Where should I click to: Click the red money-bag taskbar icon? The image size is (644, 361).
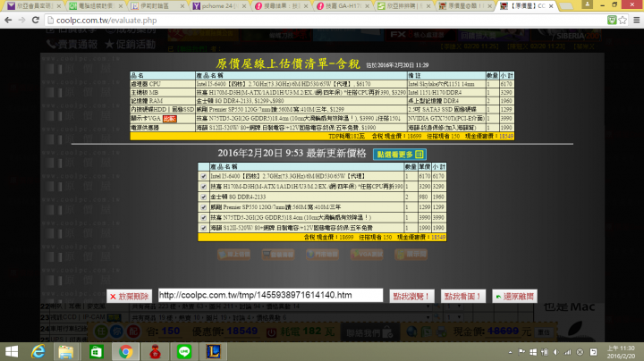pos(155,351)
